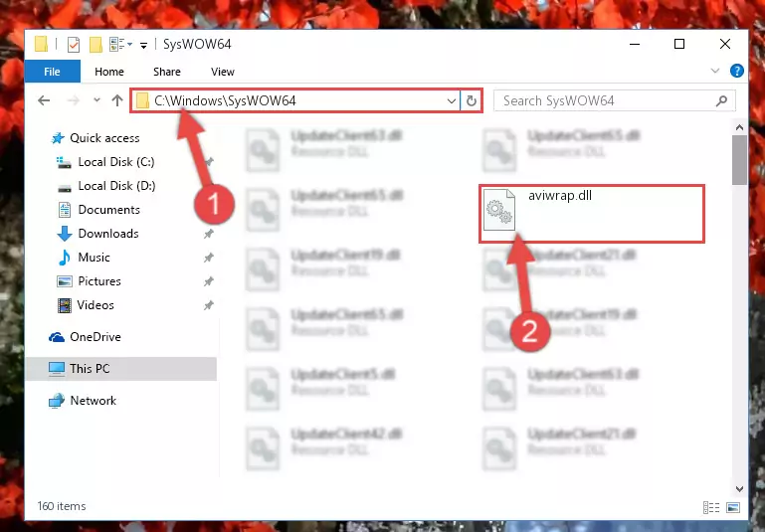Open Music in the navigation pane
This screenshot has height=532, width=765.
coord(94,258)
